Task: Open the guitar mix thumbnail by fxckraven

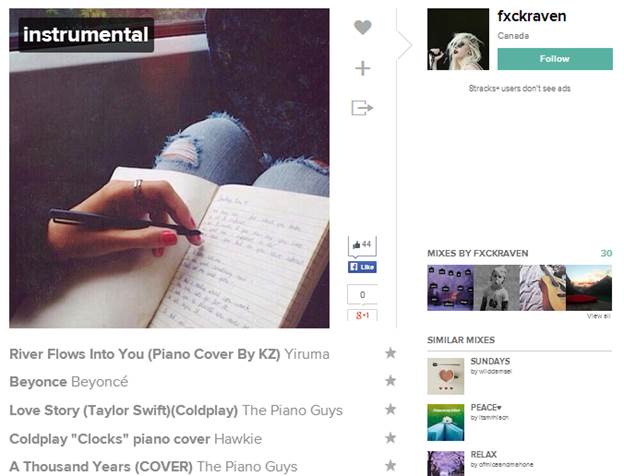Action: pyautogui.click(x=542, y=288)
